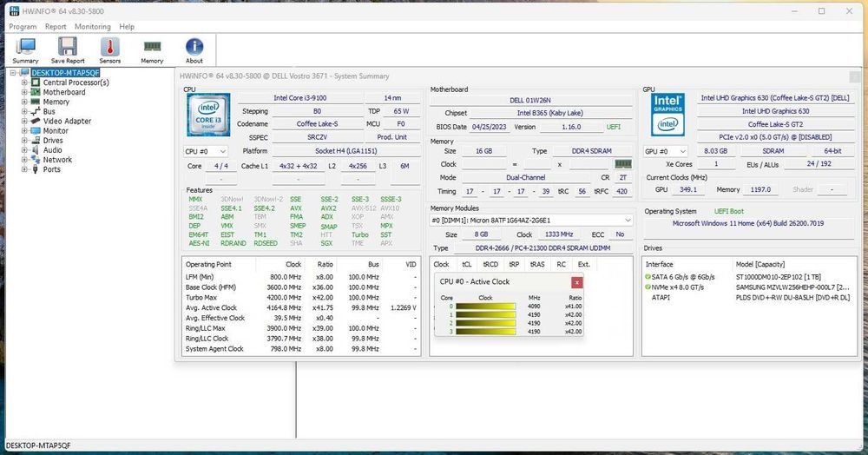Click the SAMSUNG MZVLW256HEHP drive entry
868x455 pixels.
[792, 287]
